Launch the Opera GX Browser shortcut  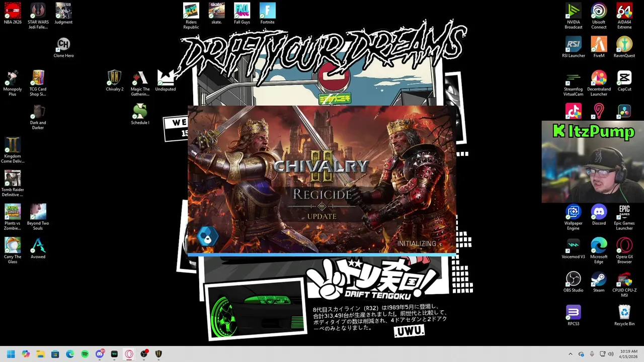[624, 251]
